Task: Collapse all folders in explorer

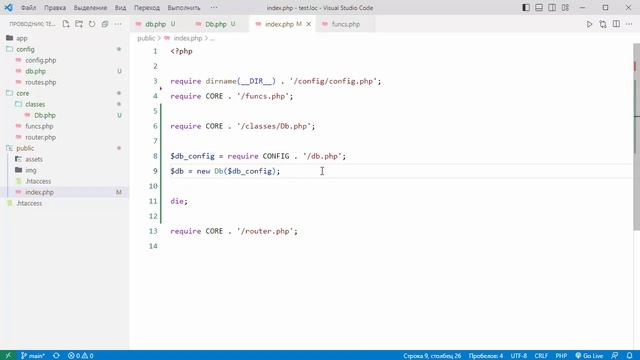Action: (105, 24)
